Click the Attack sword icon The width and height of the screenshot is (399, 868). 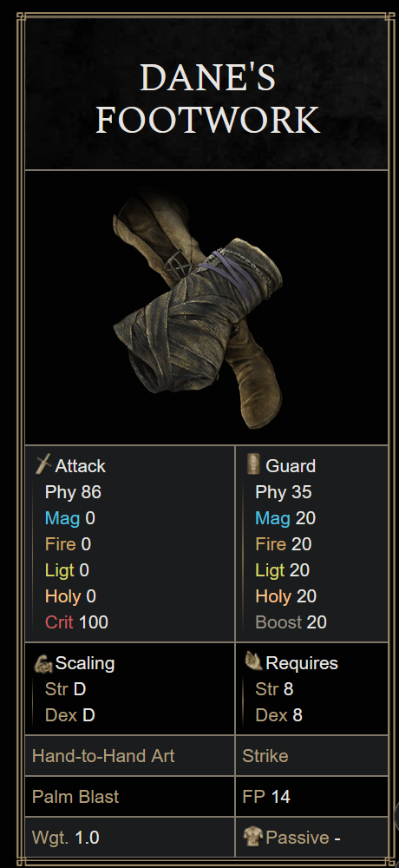point(43,464)
